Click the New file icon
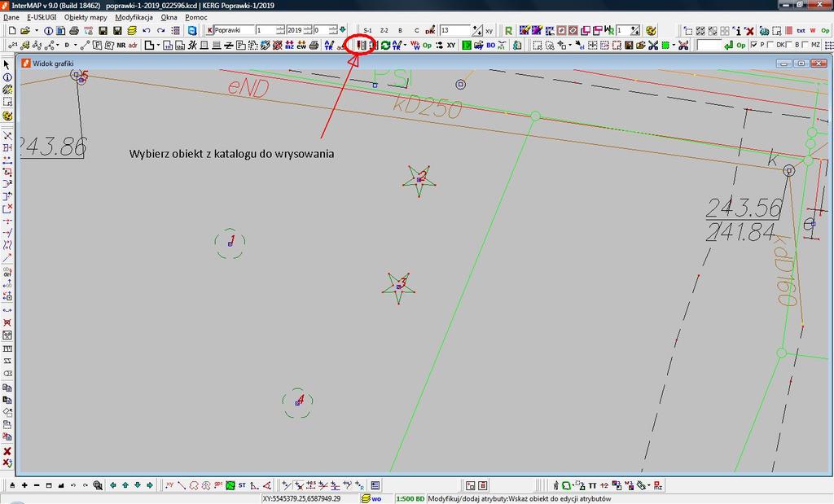The width and height of the screenshot is (834, 504). tap(12, 30)
